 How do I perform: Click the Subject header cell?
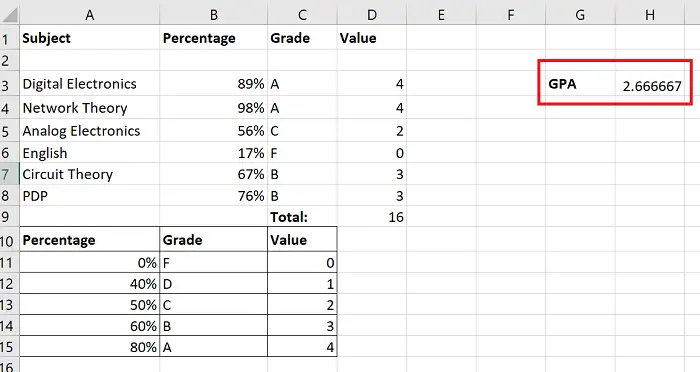[89, 38]
